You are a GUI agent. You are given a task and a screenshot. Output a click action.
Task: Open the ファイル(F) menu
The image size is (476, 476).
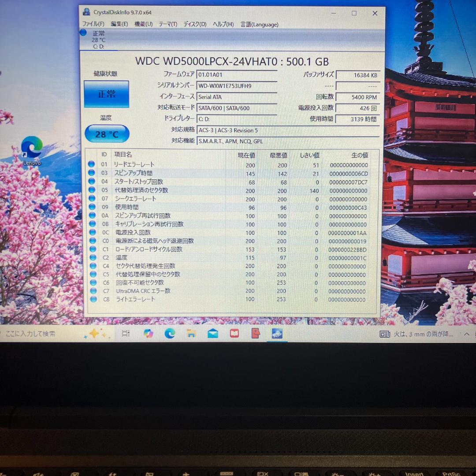tap(93, 24)
